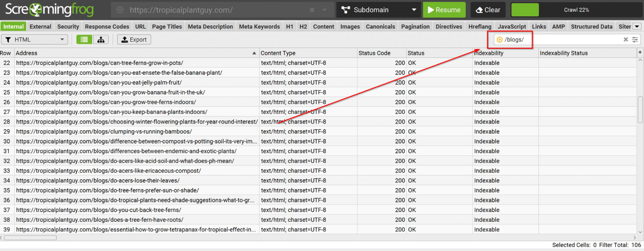644x251 pixels.
Task: Resume the crawl
Action: [x=444, y=10]
